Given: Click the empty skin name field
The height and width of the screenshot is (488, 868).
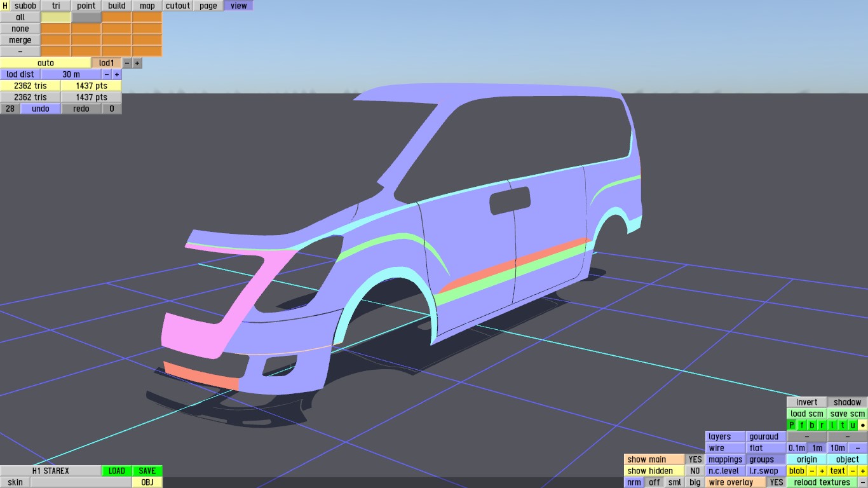Looking at the screenshot, I should (x=81, y=482).
